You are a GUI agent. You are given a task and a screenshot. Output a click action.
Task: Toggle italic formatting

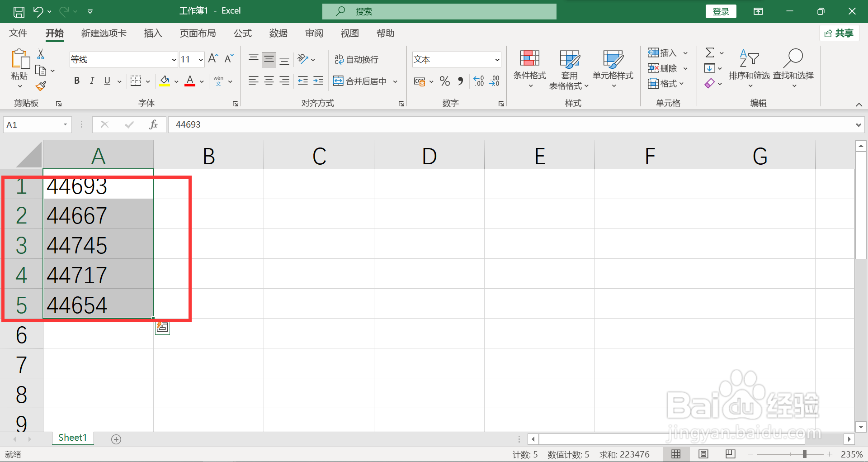point(92,81)
